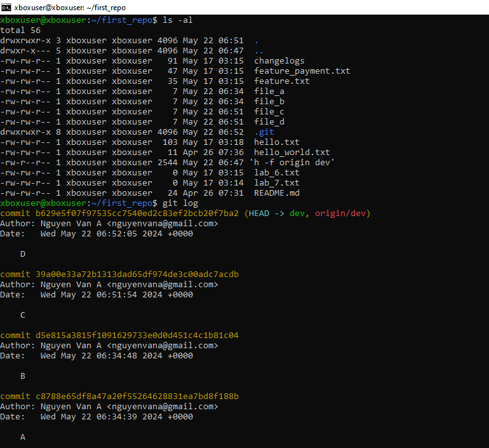Click the file_a listing entry
The height and width of the screenshot is (448, 489).
[269, 92]
